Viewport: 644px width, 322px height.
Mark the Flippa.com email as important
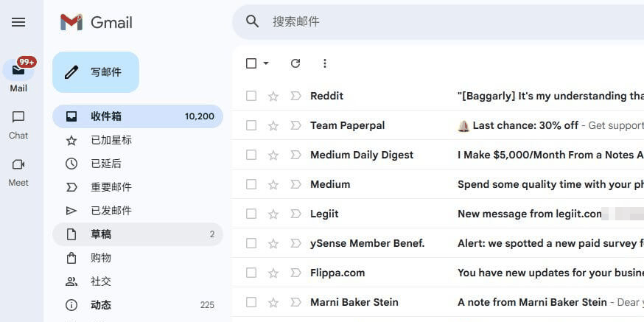coord(295,273)
